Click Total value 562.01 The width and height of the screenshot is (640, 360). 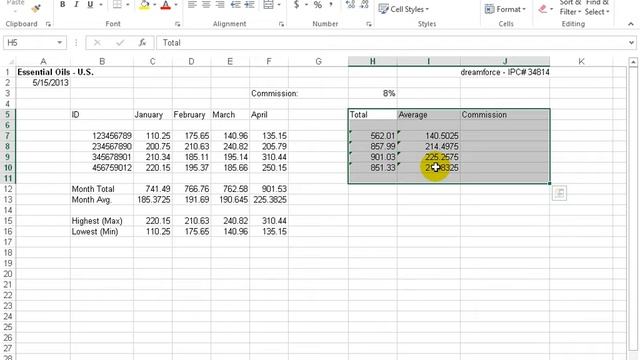coord(372,136)
